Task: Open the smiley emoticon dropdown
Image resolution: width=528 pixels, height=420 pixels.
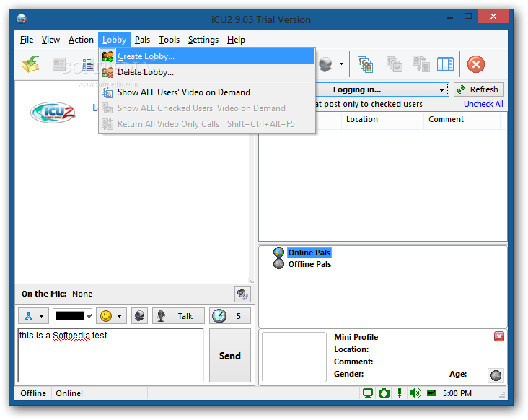Action: click(x=111, y=316)
